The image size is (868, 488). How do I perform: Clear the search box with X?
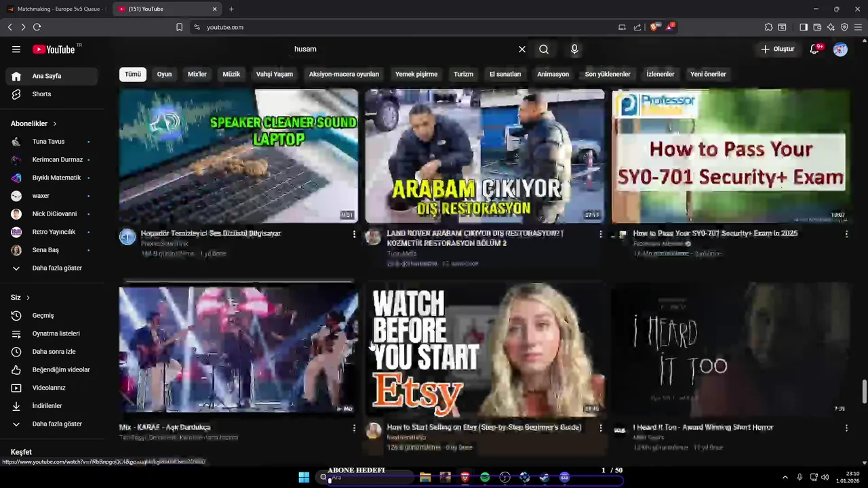pyautogui.click(x=522, y=49)
